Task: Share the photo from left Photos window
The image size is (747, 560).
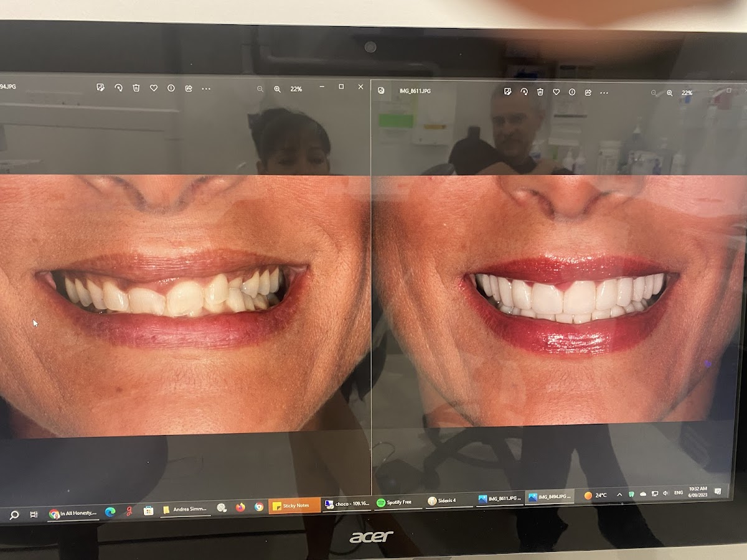Action: 189,88
